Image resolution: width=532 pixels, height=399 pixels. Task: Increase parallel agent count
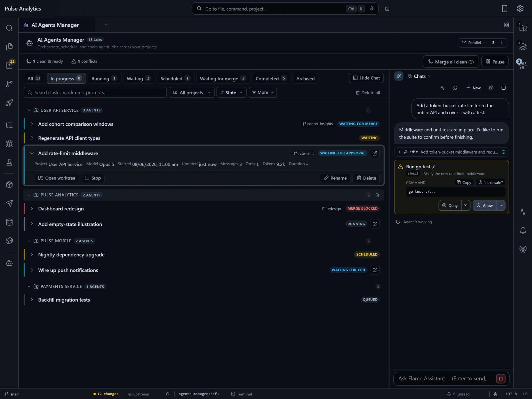click(501, 43)
